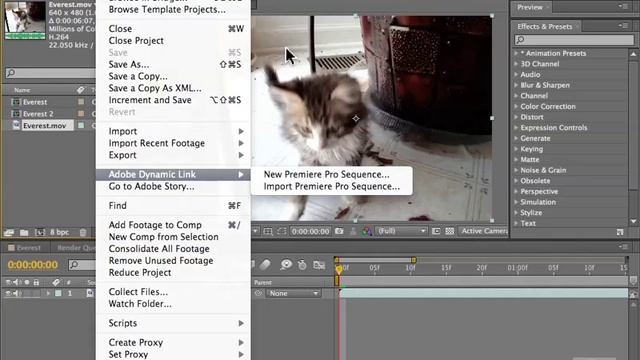Select Everest 2 composition in Project panel
The width and height of the screenshot is (640, 360).
tap(38, 114)
